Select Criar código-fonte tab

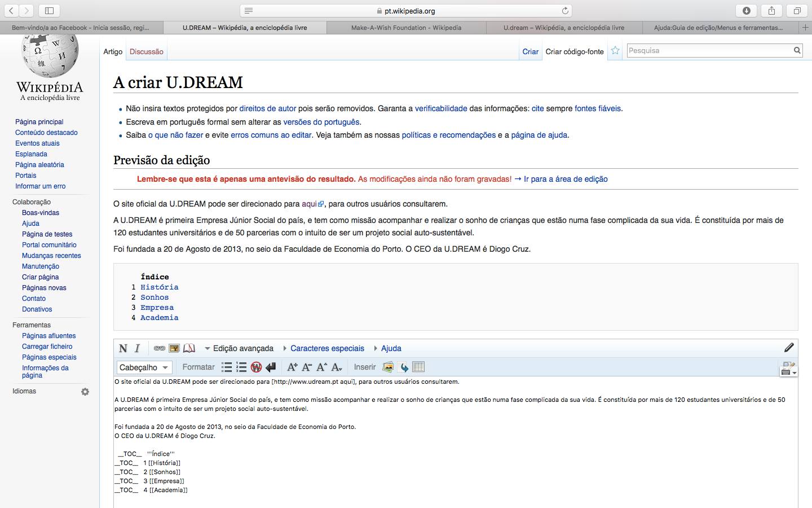[x=575, y=51]
